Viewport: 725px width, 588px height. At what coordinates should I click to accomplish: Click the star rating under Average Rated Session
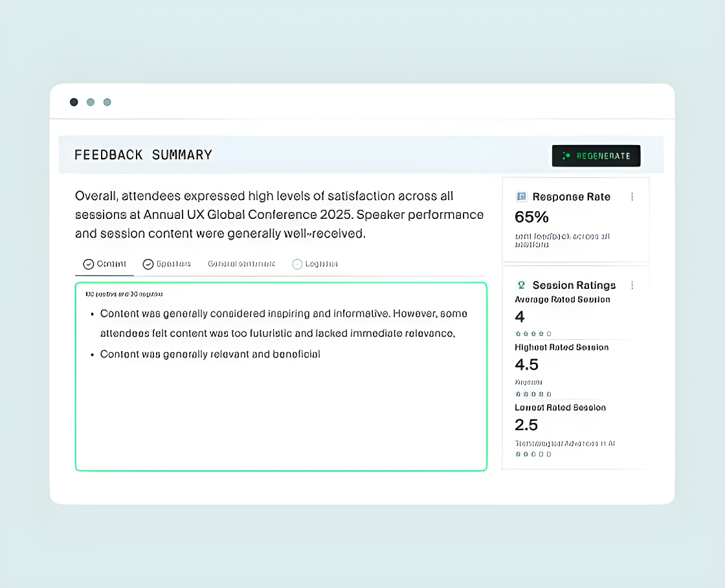coord(533,334)
